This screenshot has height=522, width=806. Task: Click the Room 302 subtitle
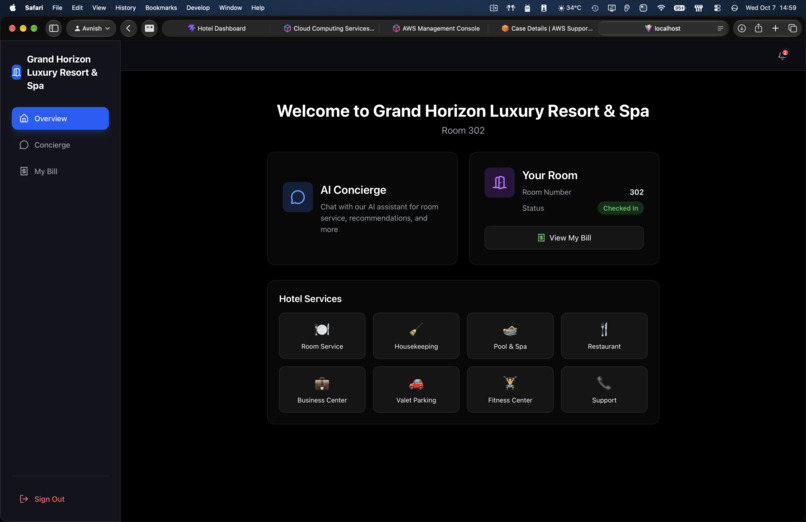click(x=463, y=130)
